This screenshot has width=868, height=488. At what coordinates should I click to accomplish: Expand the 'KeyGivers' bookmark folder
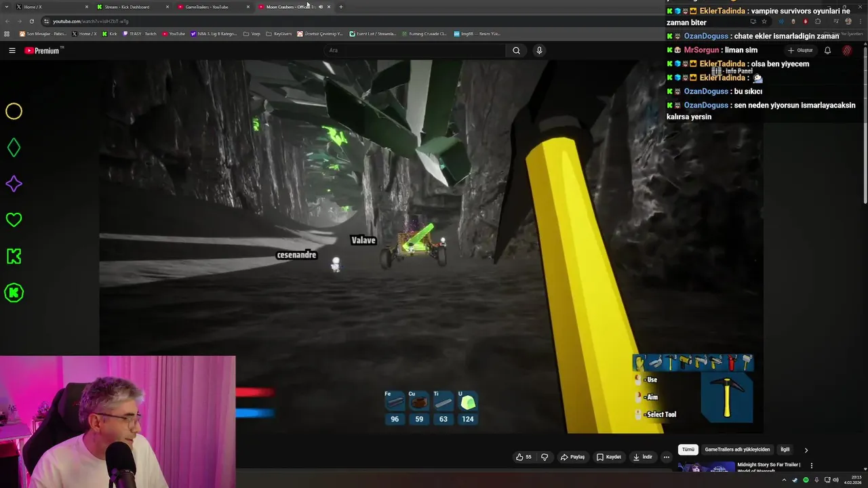point(279,34)
